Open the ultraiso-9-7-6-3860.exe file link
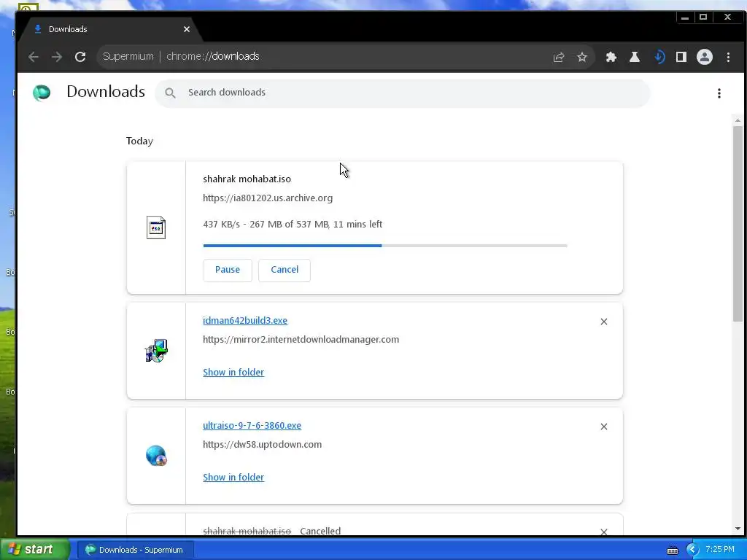Image resolution: width=747 pixels, height=560 pixels. coord(252,426)
